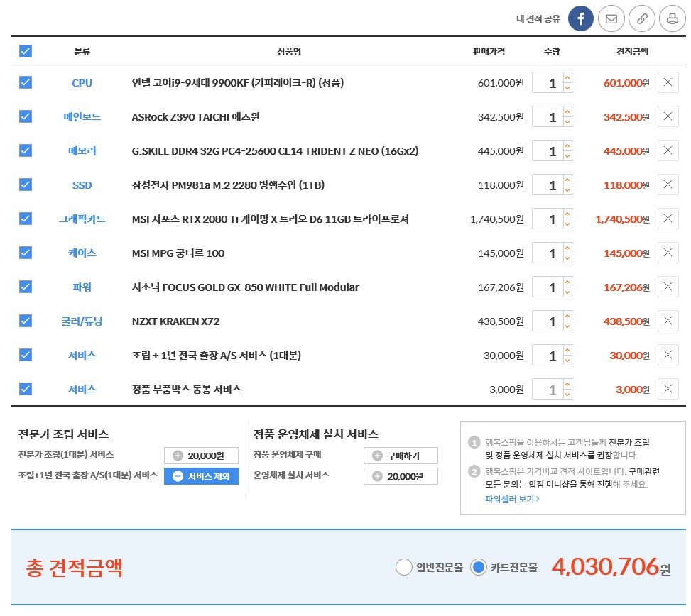This screenshot has width=691, height=616.
Task: Click product name ASRock Z390 TAICHI 에즈윈
Action: pos(196,116)
